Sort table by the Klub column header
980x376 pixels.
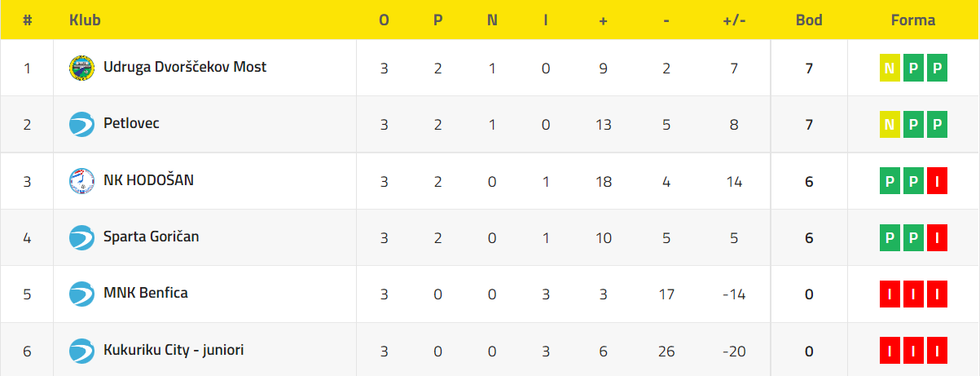[86, 20]
